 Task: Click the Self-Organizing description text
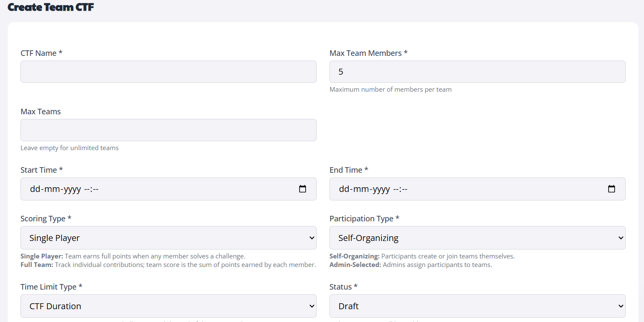pyautogui.click(x=422, y=256)
